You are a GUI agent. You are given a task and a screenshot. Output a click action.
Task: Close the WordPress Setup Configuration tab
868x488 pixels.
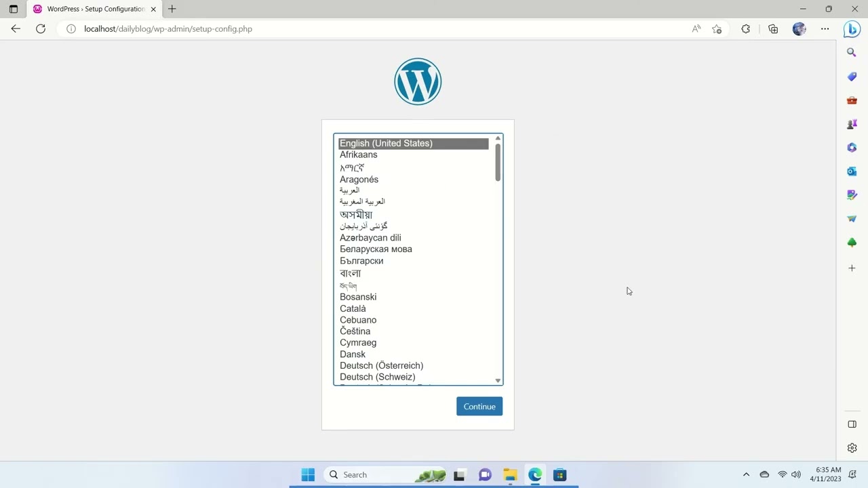153,9
